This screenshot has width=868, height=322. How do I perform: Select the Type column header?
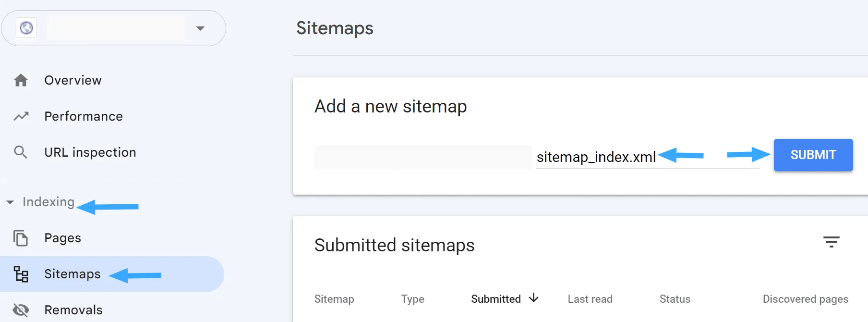(412, 298)
